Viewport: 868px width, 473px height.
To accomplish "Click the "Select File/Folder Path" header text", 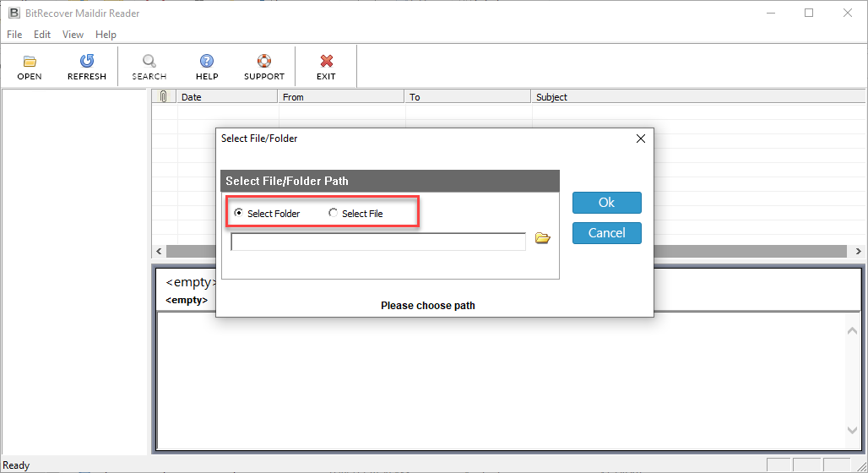I will point(287,181).
